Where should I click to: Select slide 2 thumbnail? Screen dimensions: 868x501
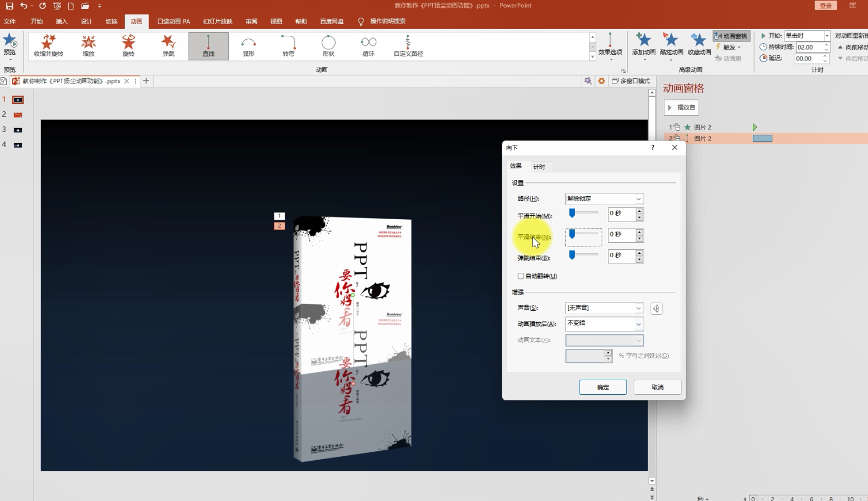pyautogui.click(x=18, y=115)
